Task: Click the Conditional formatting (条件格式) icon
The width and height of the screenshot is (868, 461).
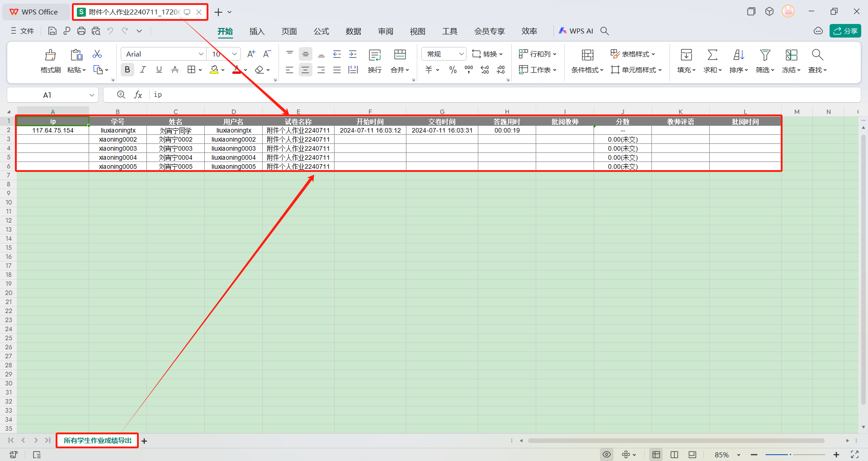Action: [x=587, y=55]
